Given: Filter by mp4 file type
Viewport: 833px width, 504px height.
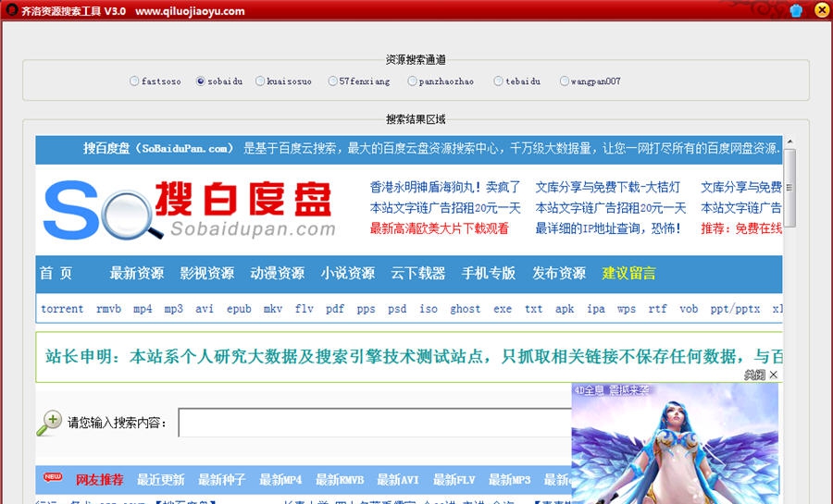Looking at the screenshot, I should (x=143, y=309).
